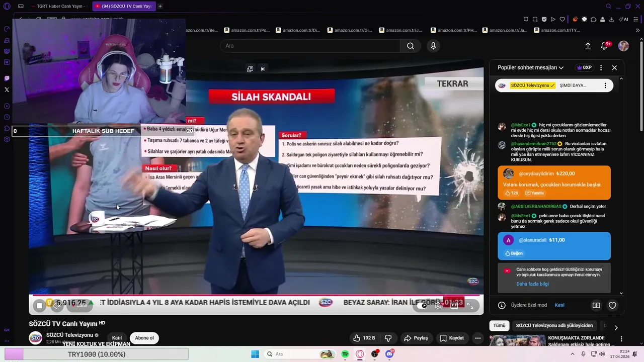Open Daha fazla bilgi link
This screenshot has height=362, width=644.
532,284
